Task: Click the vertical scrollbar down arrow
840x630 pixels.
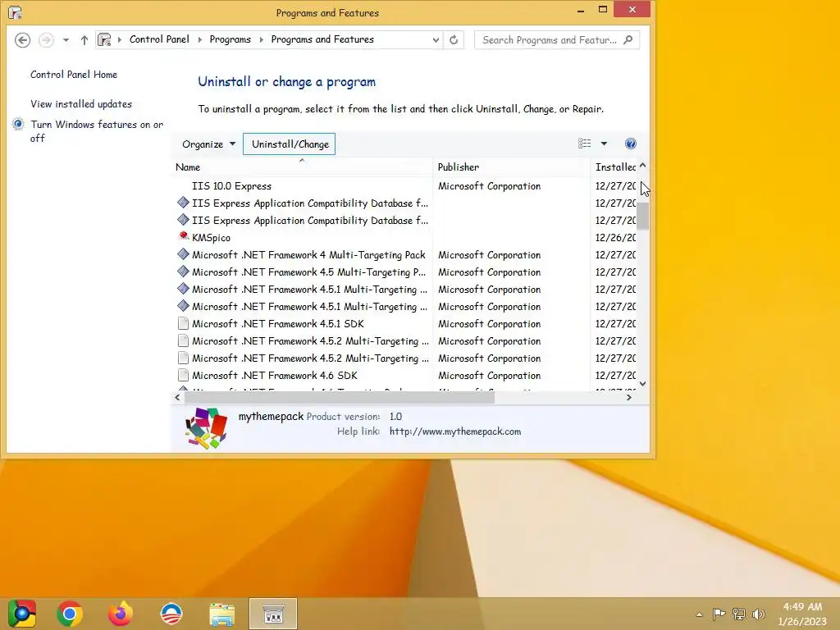Action: click(643, 384)
